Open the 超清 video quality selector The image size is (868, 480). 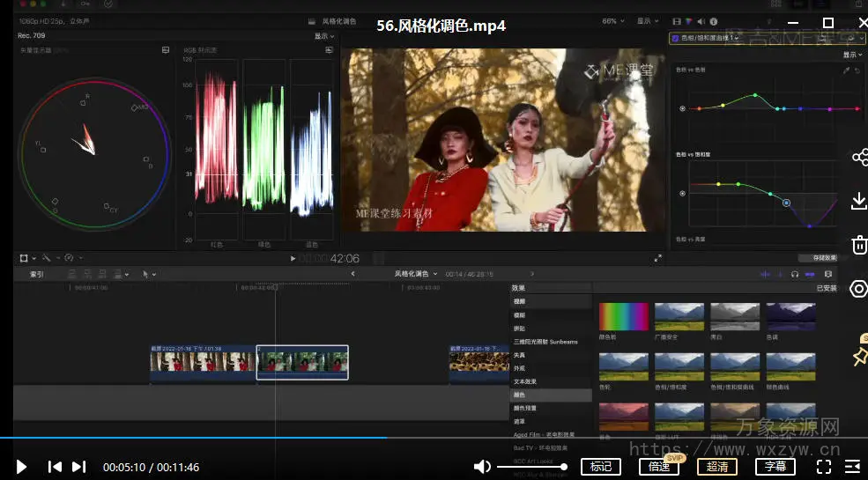pyautogui.click(x=717, y=467)
